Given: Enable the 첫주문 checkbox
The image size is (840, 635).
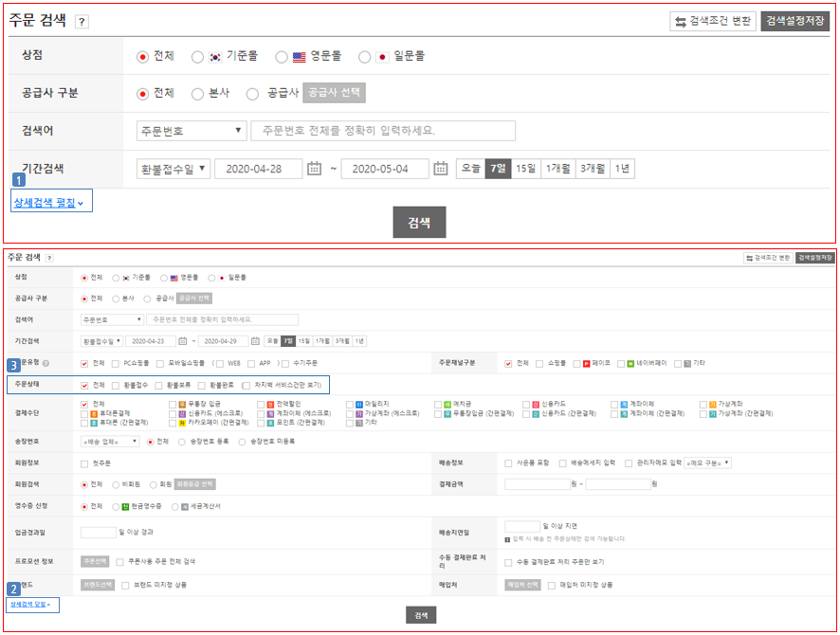Looking at the screenshot, I should click(84, 463).
